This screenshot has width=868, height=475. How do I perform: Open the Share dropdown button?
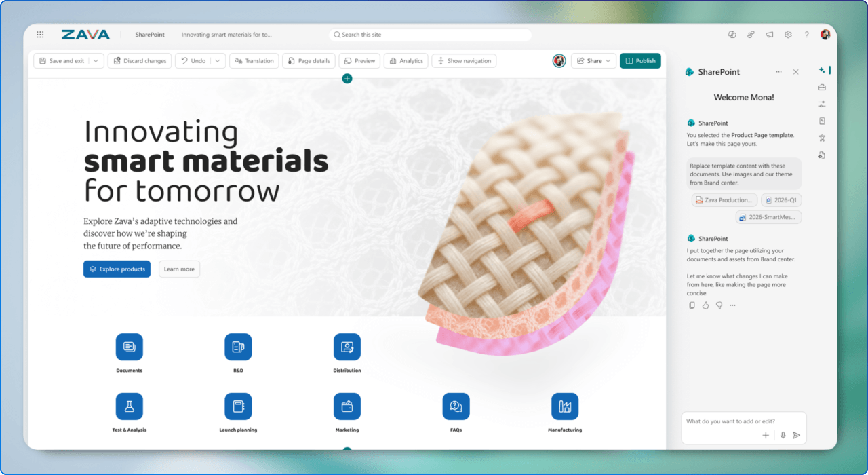[x=594, y=61]
